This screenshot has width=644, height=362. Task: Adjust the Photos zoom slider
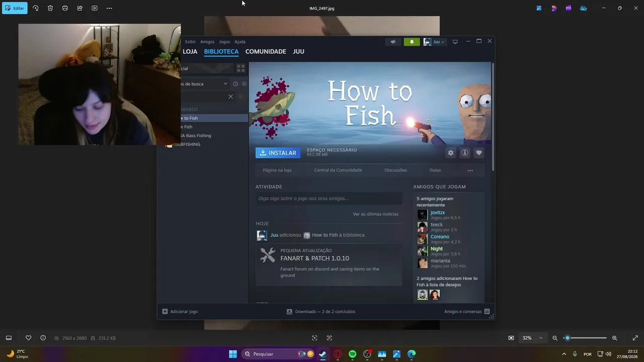[x=585, y=338]
